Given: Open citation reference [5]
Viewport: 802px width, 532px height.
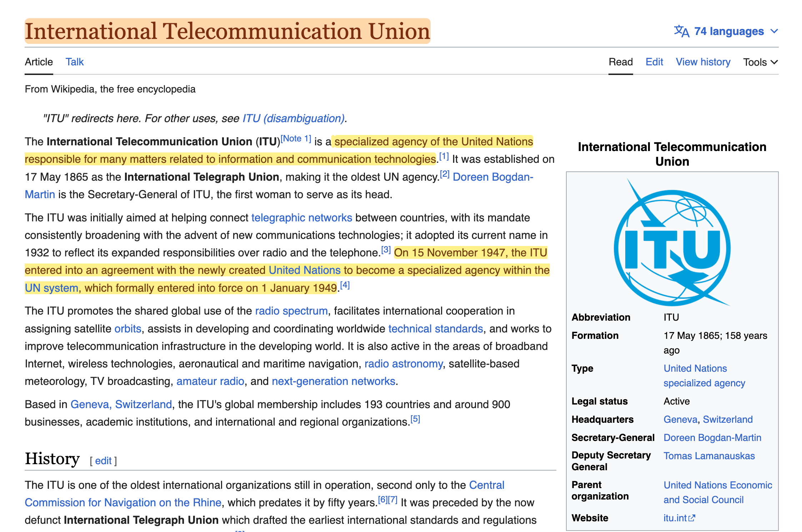Looking at the screenshot, I should pyautogui.click(x=415, y=419).
